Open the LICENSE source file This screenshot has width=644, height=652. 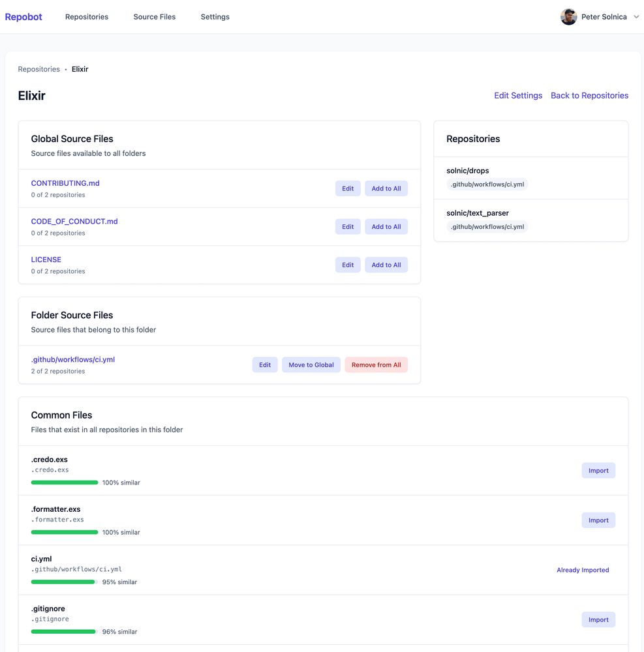[x=46, y=259]
